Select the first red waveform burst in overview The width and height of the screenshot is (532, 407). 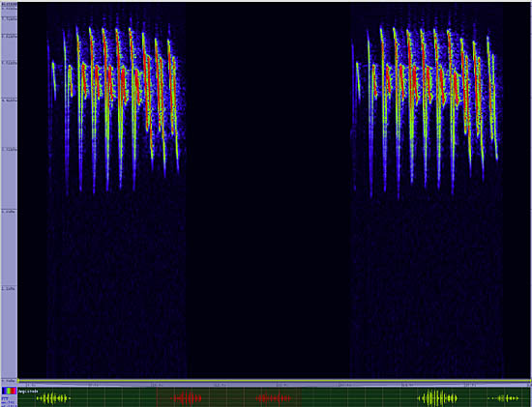click(187, 398)
